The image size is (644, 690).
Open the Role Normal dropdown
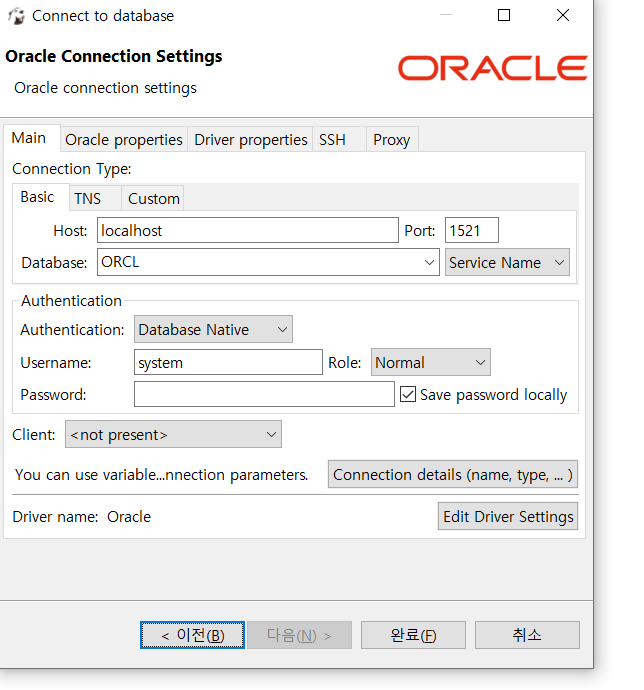click(x=431, y=362)
